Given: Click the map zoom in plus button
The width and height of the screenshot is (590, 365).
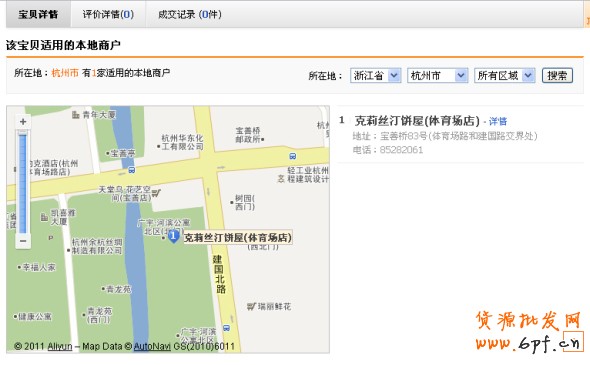Looking at the screenshot, I should click(23, 122).
